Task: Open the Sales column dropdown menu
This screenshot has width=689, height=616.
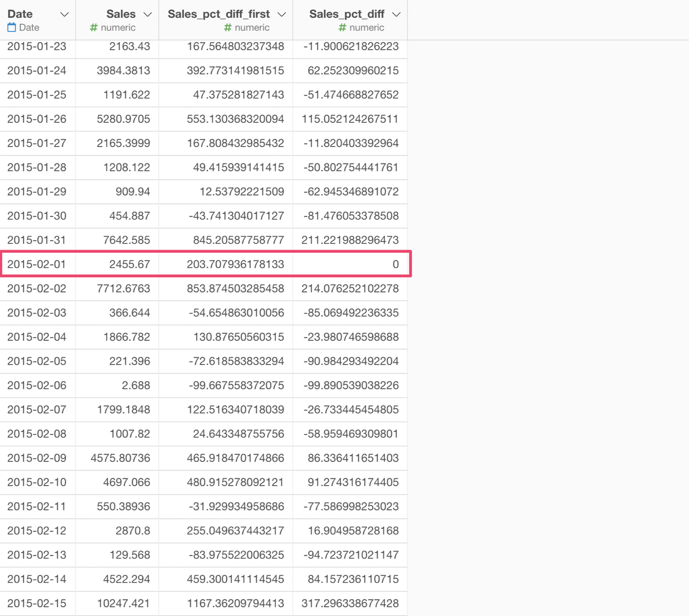Action: click(147, 15)
